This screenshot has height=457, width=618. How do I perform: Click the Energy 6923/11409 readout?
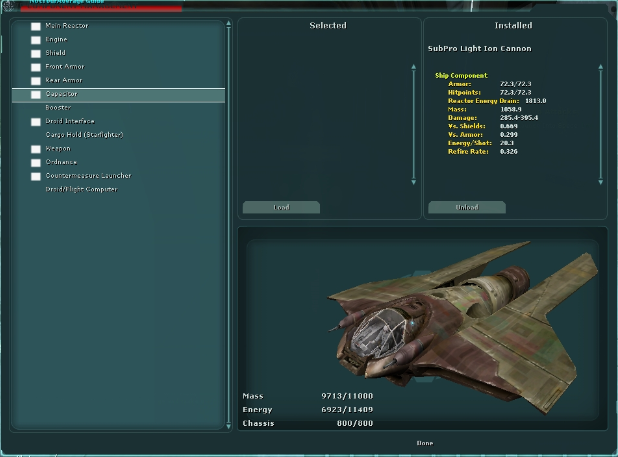point(307,410)
